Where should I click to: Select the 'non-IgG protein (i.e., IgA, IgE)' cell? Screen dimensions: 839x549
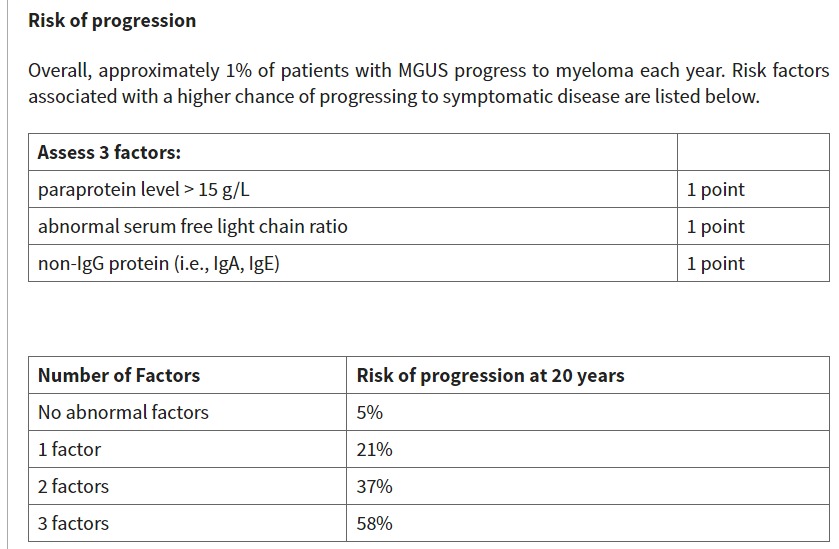(159, 264)
